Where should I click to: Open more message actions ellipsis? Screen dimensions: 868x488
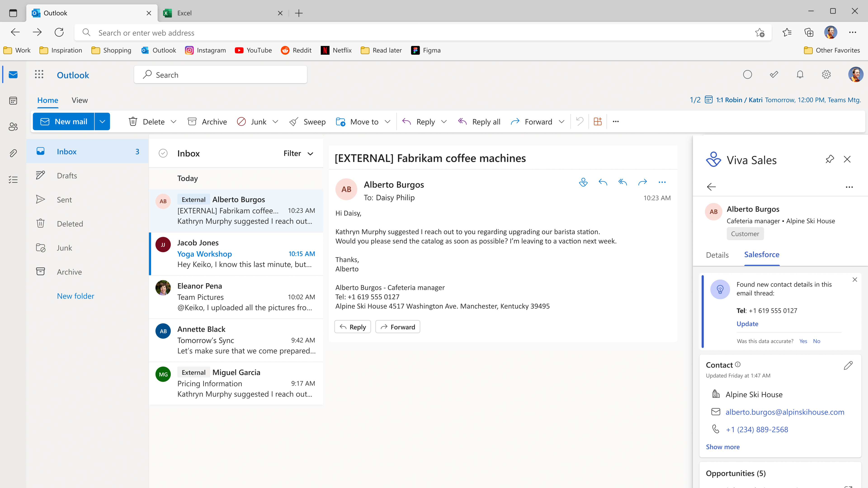tap(662, 182)
